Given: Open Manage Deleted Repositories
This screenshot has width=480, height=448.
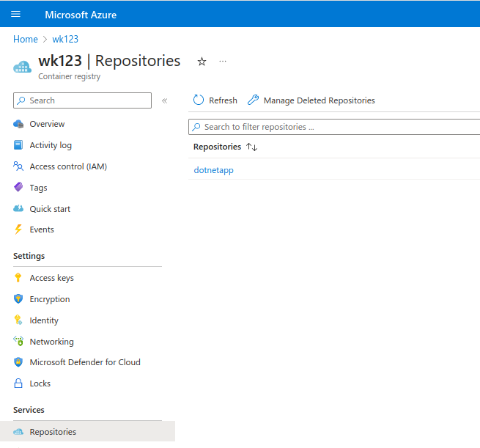Looking at the screenshot, I should tap(319, 100).
